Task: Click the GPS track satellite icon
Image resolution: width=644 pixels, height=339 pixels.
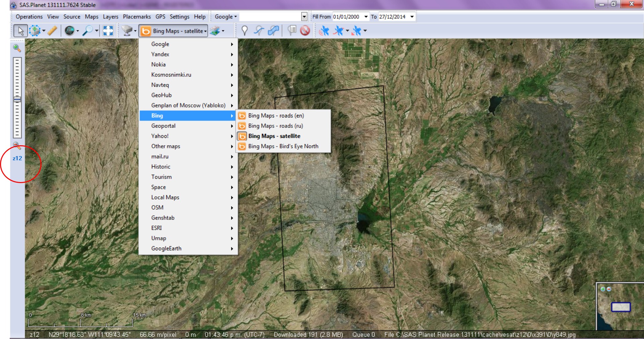Action: [339, 31]
